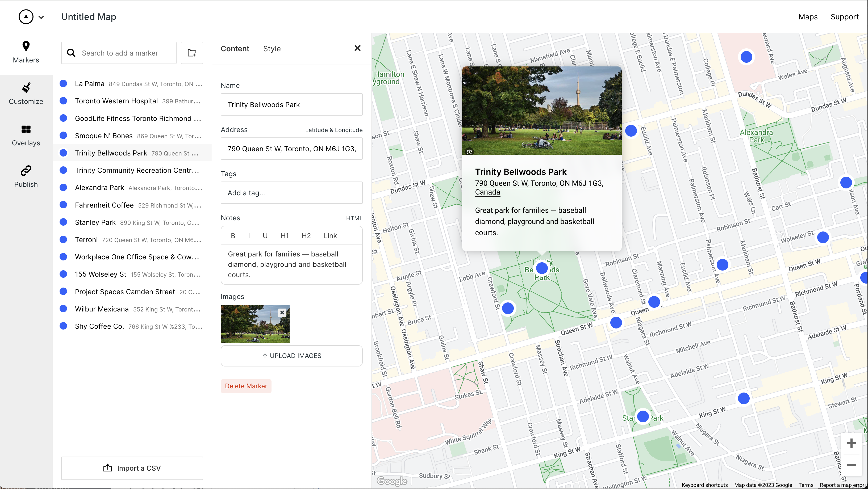Viewport: 868px width, 489px height.
Task: Click the park image thumbnail in Images
Action: pos(255,324)
